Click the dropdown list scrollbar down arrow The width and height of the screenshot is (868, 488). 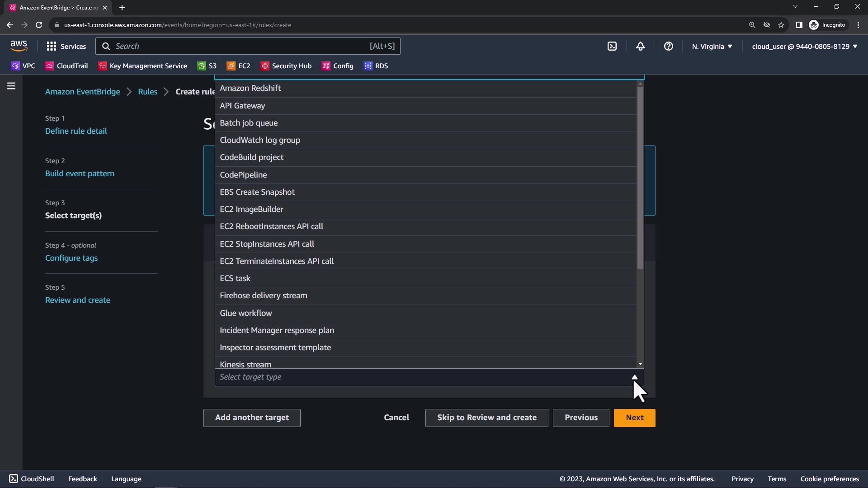(640, 364)
